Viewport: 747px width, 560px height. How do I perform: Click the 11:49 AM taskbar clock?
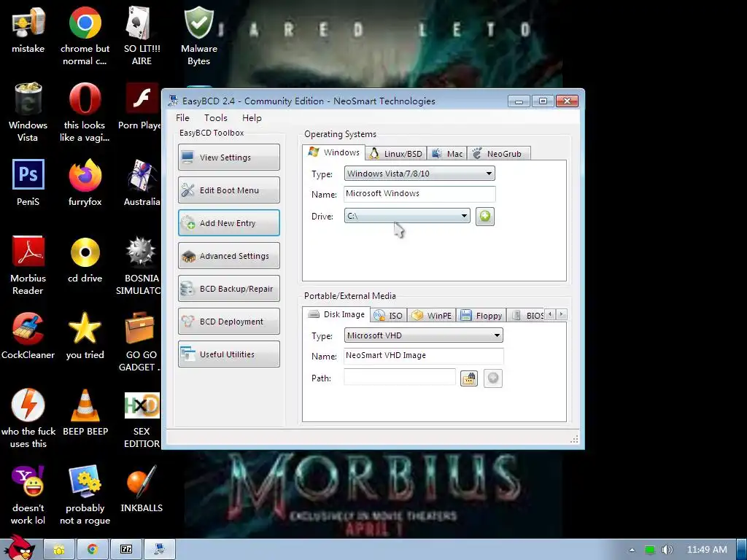[707, 550]
